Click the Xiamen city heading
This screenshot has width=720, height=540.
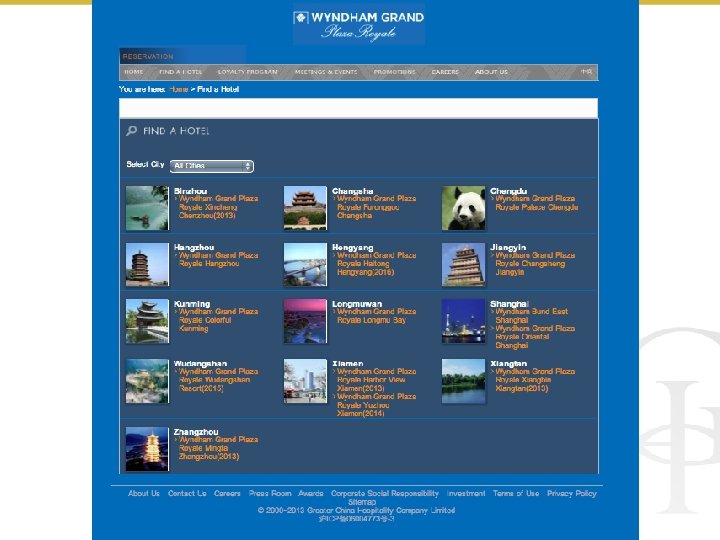coord(348,364)
